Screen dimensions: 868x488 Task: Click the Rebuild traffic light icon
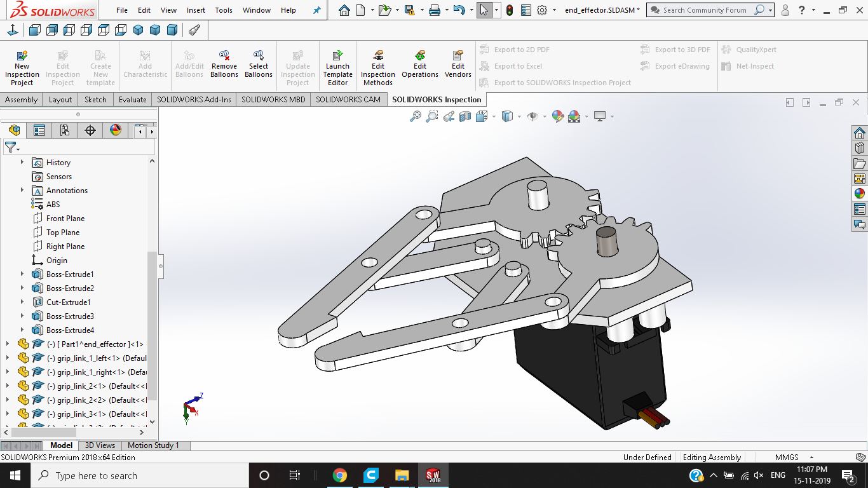pyautogui.click(x=510, y=10)
